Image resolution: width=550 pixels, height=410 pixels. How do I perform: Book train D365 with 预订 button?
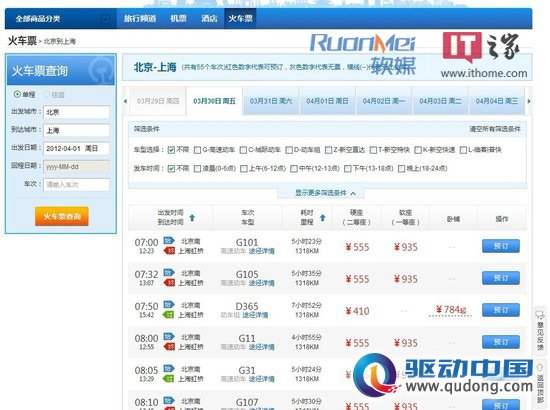coord(501,310)
